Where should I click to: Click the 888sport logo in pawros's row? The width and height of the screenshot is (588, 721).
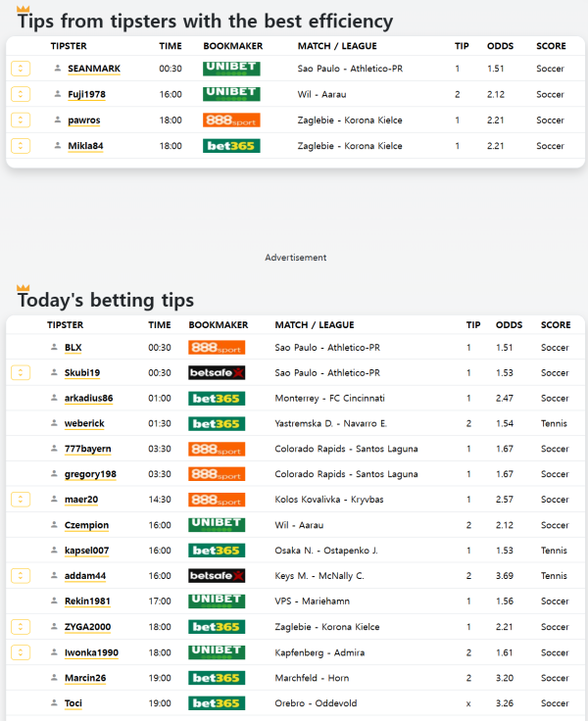pos(231,120)
